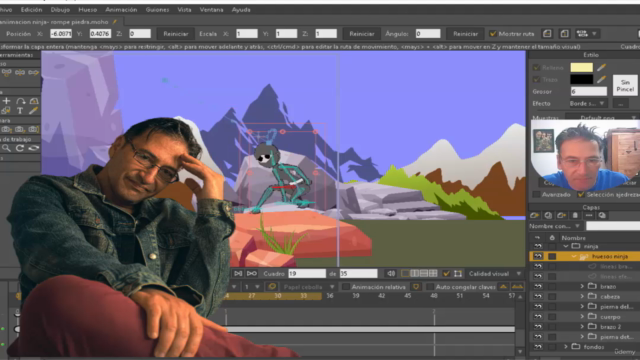Click the Delete Layer trash icon

575,215
